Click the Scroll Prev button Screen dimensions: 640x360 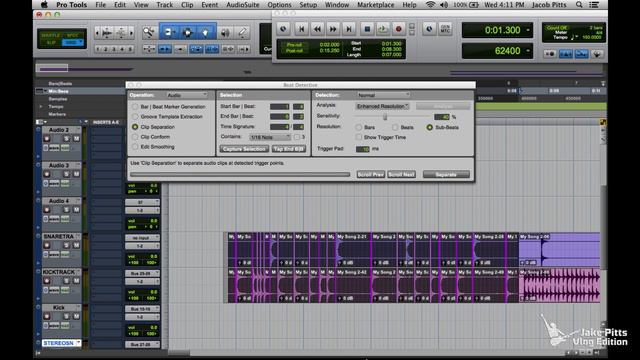click(x=371, y=174)
